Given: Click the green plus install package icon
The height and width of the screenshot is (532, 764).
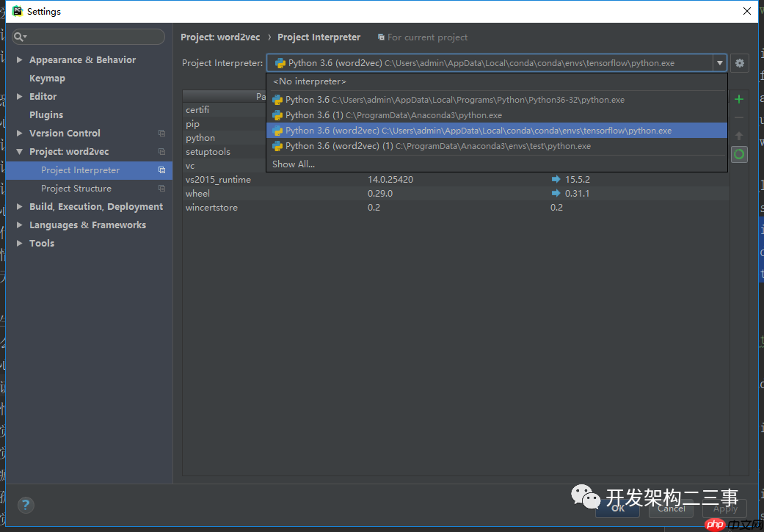Looking at the screenshot, I should click(739, 99).
